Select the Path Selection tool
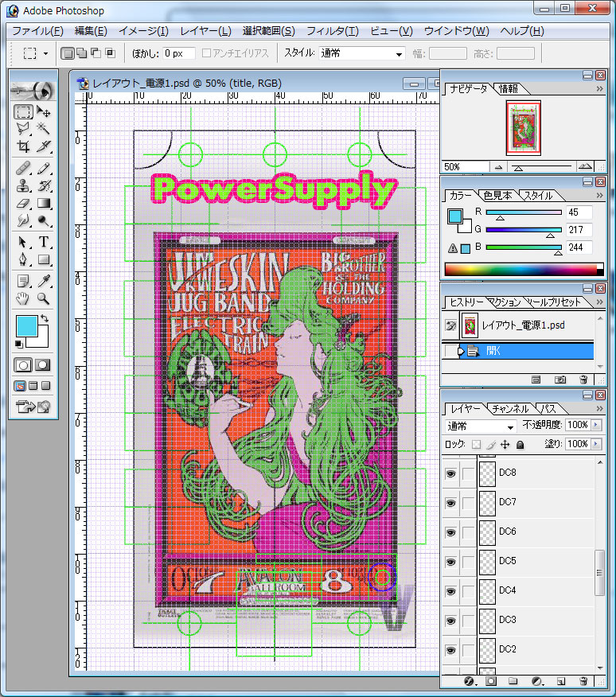Viewport: 616px width, 697px height. 23,242
